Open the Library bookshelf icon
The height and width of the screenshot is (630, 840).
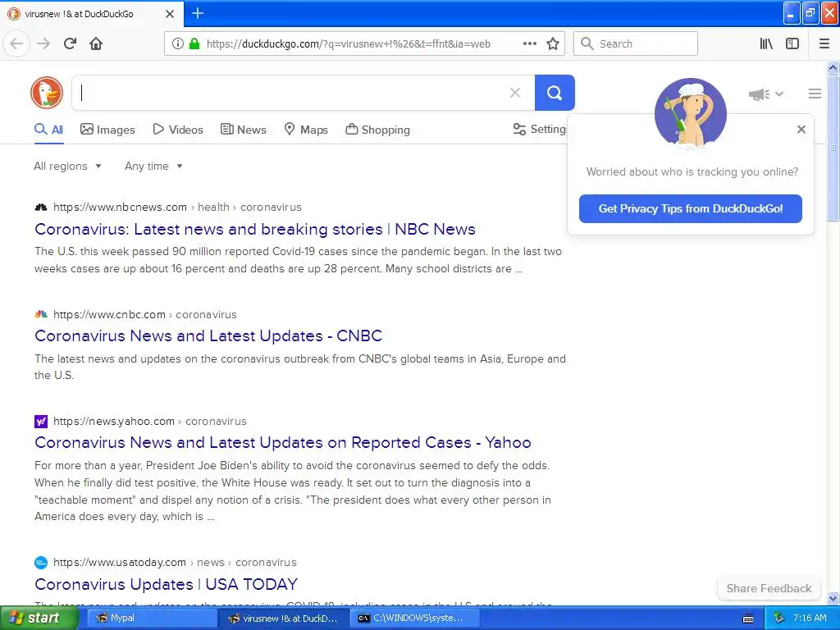point(766,43)
